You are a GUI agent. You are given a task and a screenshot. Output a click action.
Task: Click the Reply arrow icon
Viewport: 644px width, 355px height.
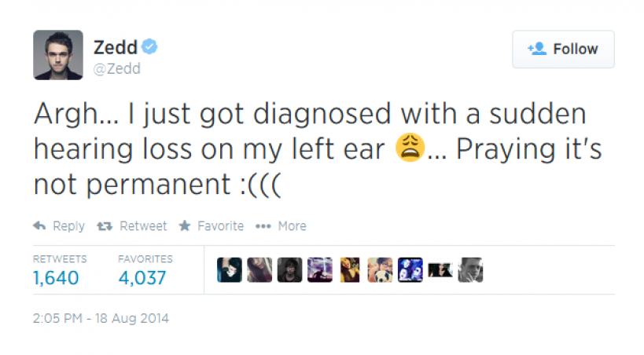(39, 226)
